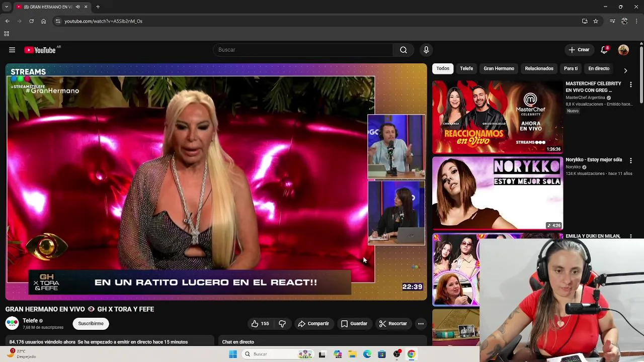Open Microsoft Edge from taskbar
Screen dimensions: 644x362
367,354
